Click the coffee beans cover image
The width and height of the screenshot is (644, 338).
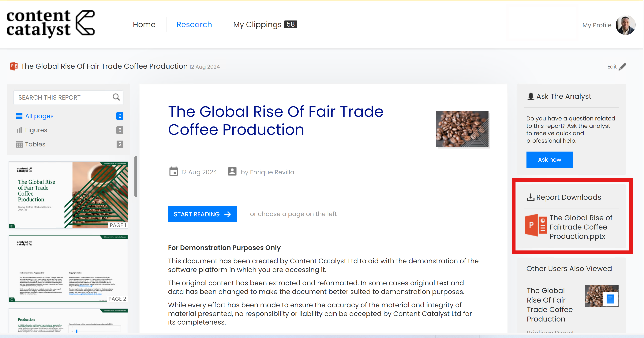pyautogui.click(x=462, y=129)
